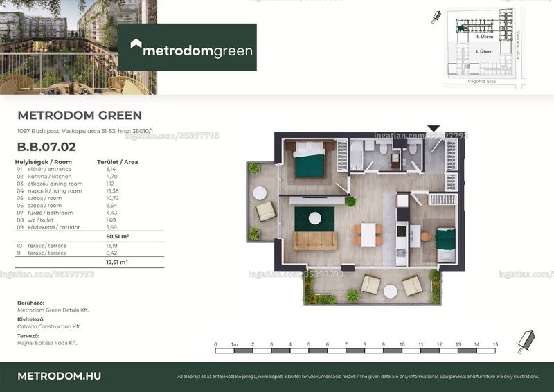Select row '06 szoba / room'
Viewport: 554px width, 392px height.
click(x=67, y=206)
